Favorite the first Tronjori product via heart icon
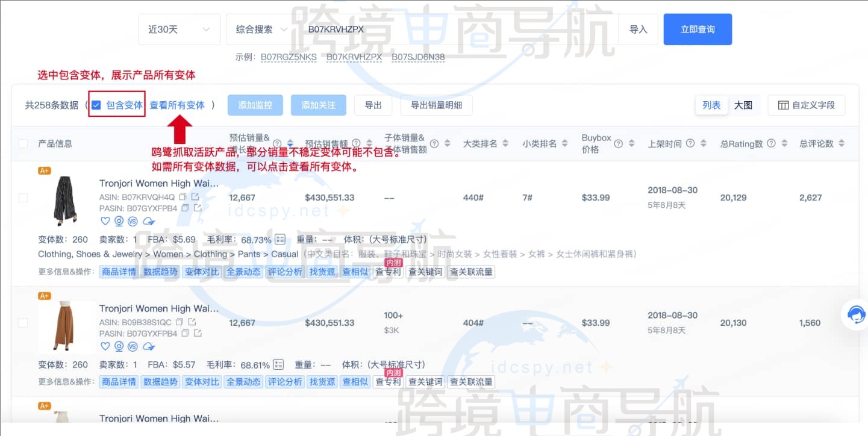Screen dimensions: 868x436 coord(105,222)
